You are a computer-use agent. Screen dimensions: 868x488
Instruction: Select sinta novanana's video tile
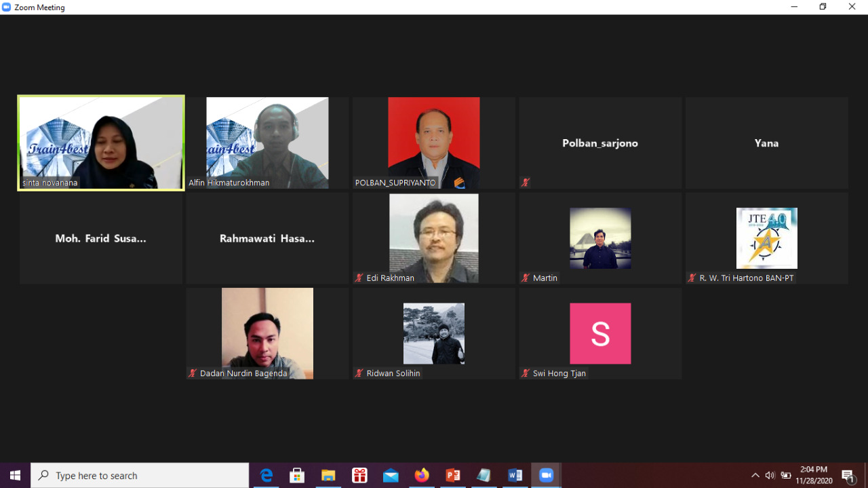[x=101, y=143]
